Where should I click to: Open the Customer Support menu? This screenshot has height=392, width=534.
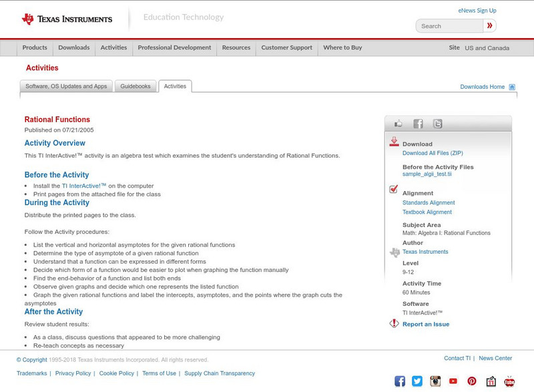click(x=287, y=47)
